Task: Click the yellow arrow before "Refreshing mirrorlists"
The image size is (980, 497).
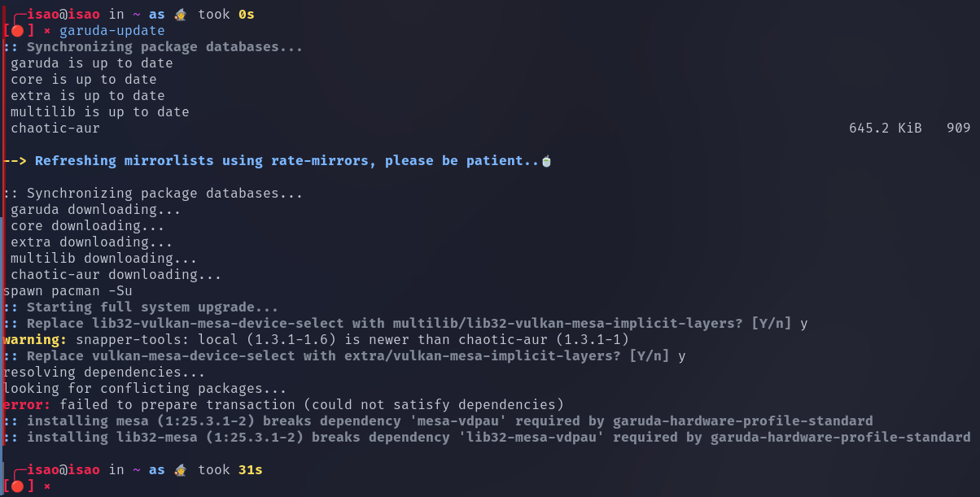Action: pos(15,161)
